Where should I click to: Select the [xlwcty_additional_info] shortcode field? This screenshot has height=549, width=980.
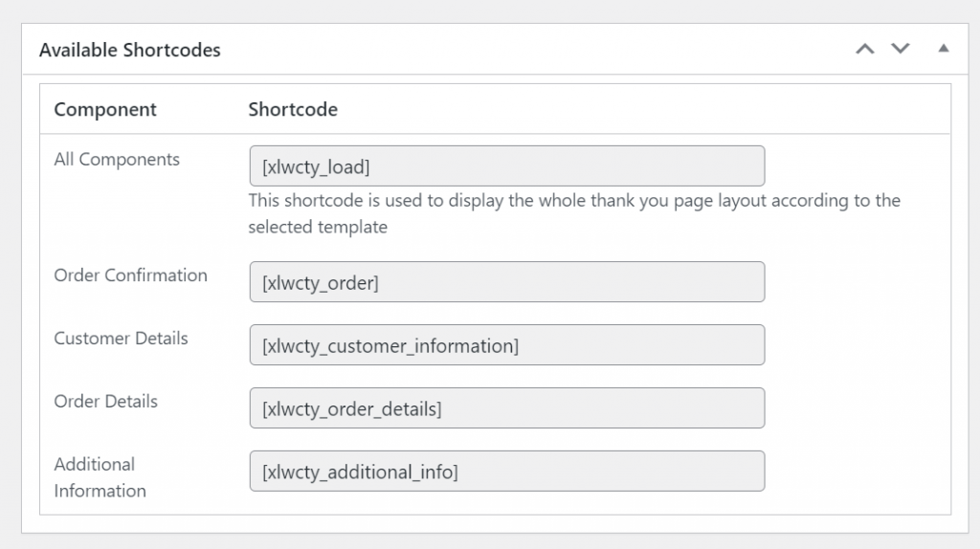pyautogui.click(x=507, y=471)
